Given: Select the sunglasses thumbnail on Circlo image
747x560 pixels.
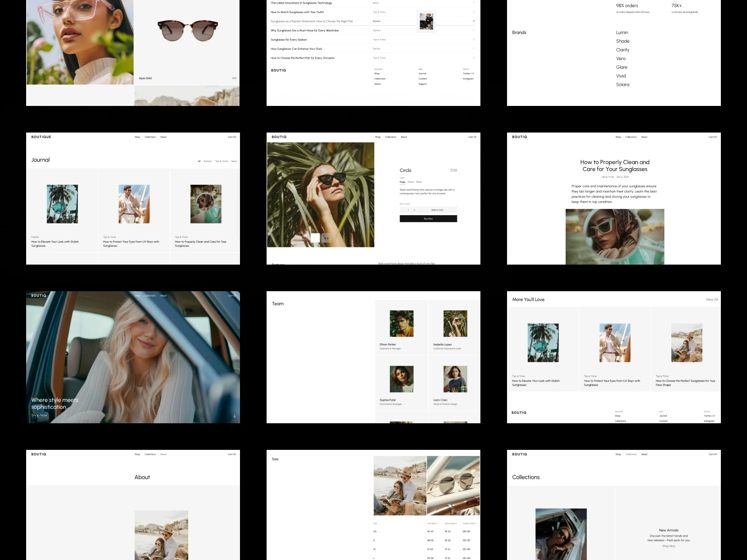Looking at the screenshot, I should coord(326,238).
